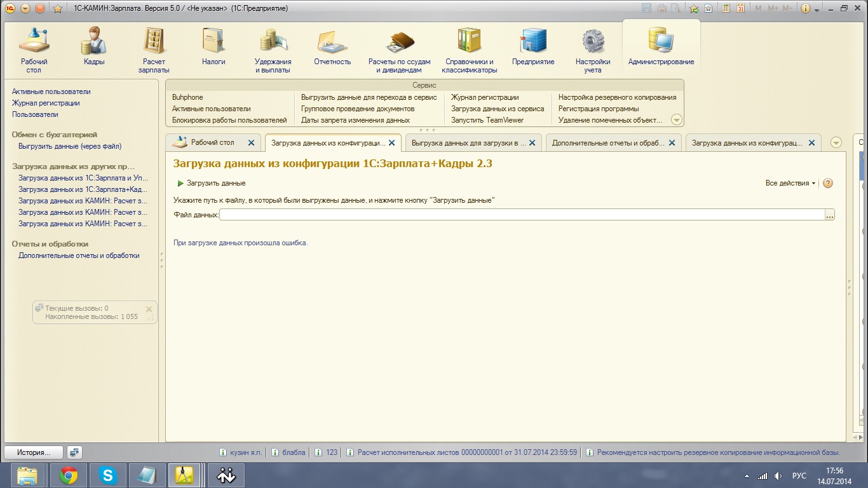This screenshot has width=868, height=488.
Task: Open Групповое проведение документов command
Action: click(358, 109)
